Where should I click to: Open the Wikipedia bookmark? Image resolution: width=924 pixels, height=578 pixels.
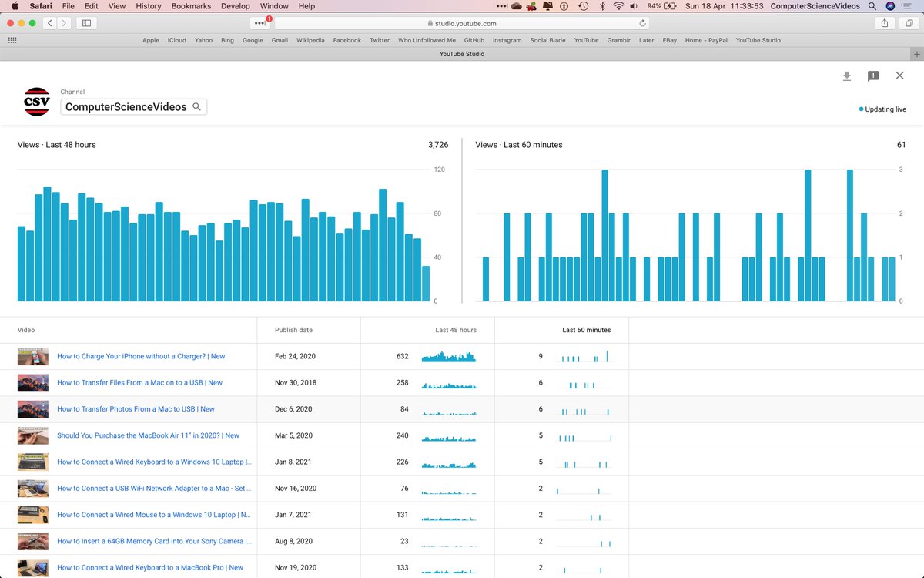(310, 40)
